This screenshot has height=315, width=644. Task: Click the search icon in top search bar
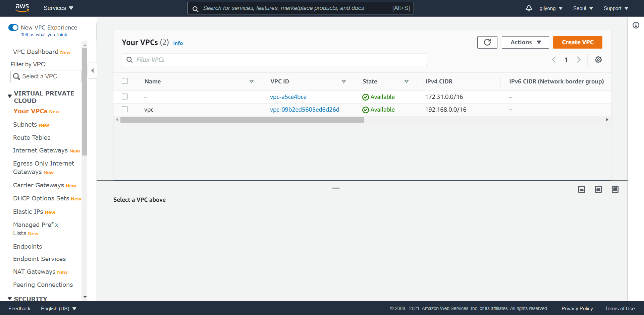[195, 9]
